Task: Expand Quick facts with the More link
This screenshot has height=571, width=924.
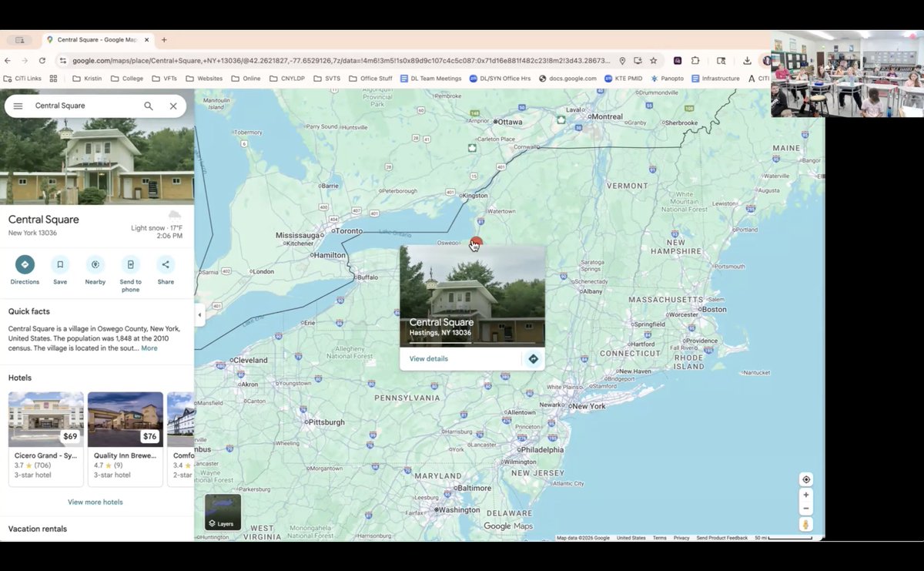Action: [149, 348]
